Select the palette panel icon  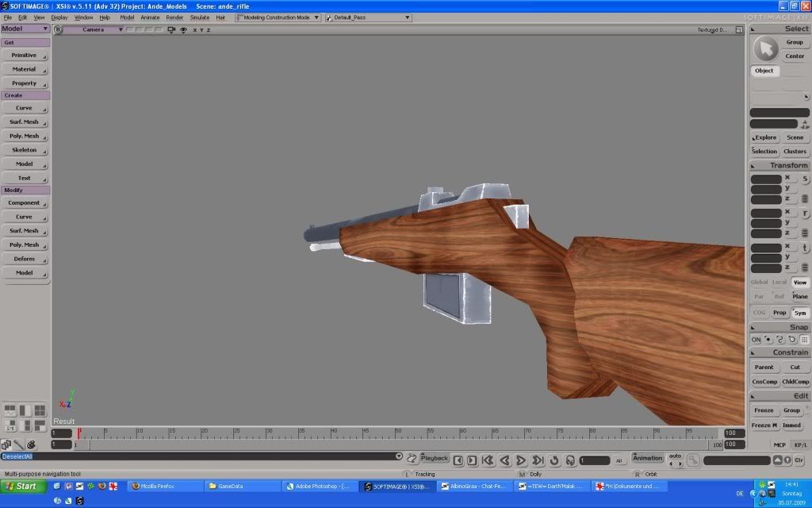point(31,444)
